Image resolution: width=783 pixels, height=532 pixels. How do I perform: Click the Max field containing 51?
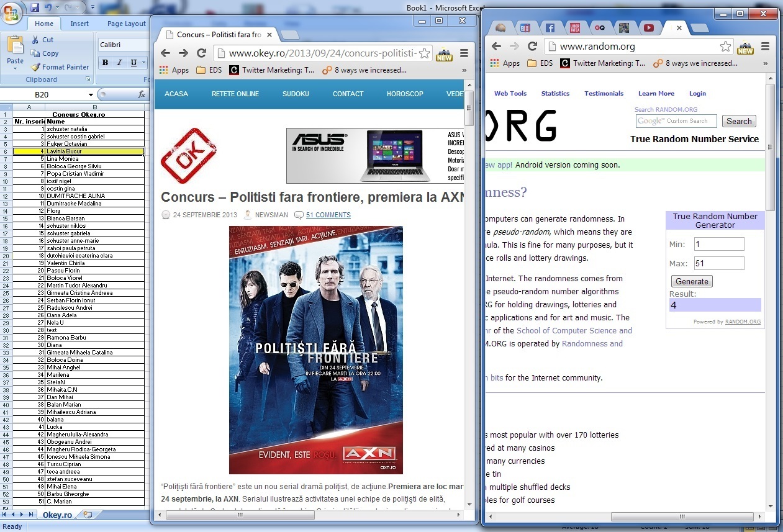pos(719,263)
